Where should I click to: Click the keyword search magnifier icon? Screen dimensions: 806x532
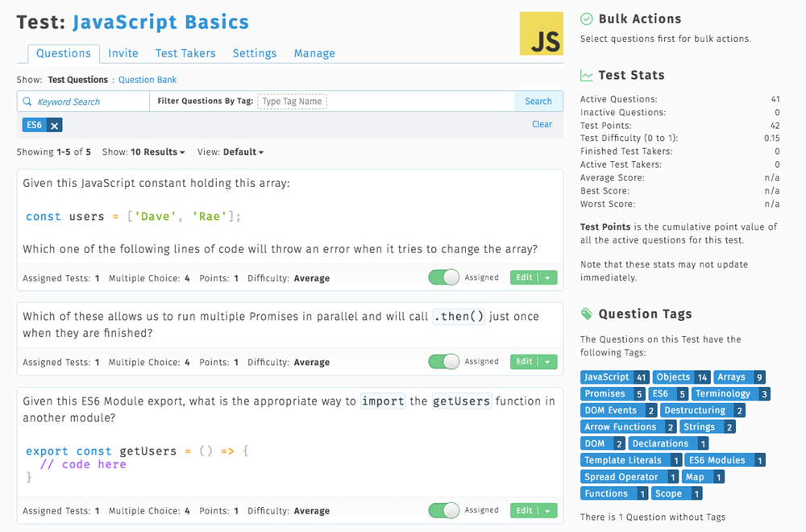(27, 102)
